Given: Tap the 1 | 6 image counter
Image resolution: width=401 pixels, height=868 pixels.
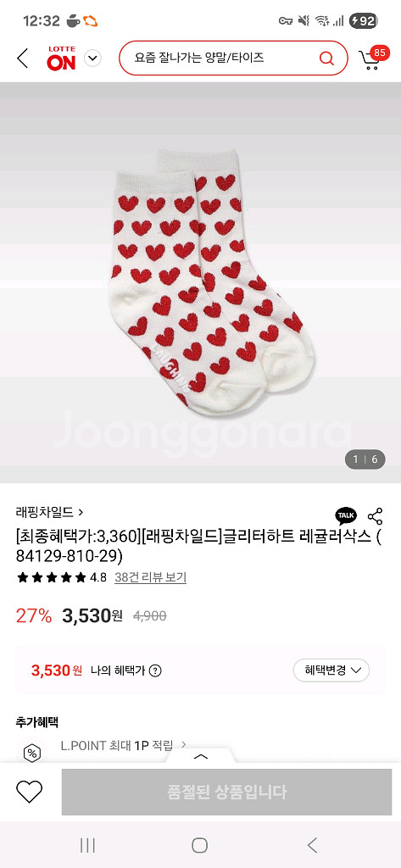Looking at the screenshot, I should [x=365, y=459].
